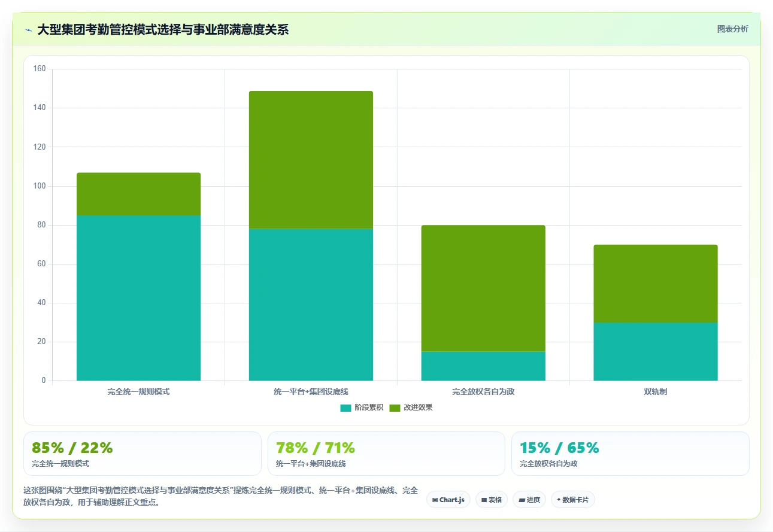Click the description paragraph below the cards
This screenshot has width=773, height=532.
coord(220,497)
